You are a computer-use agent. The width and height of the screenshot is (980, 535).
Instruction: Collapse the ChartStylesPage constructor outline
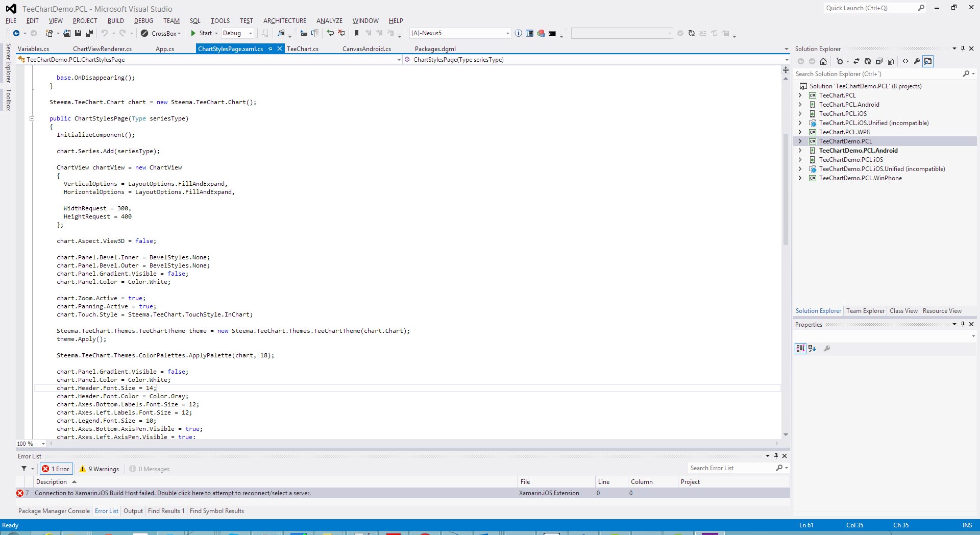click(x=32, y=118)
